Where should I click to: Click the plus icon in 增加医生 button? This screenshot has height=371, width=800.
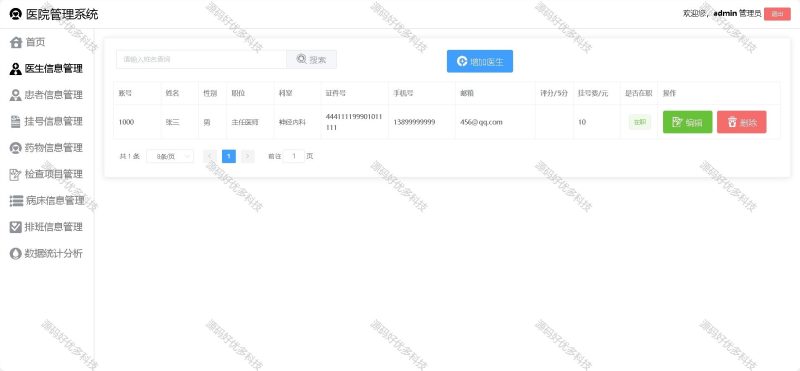[x=462, y=61]
